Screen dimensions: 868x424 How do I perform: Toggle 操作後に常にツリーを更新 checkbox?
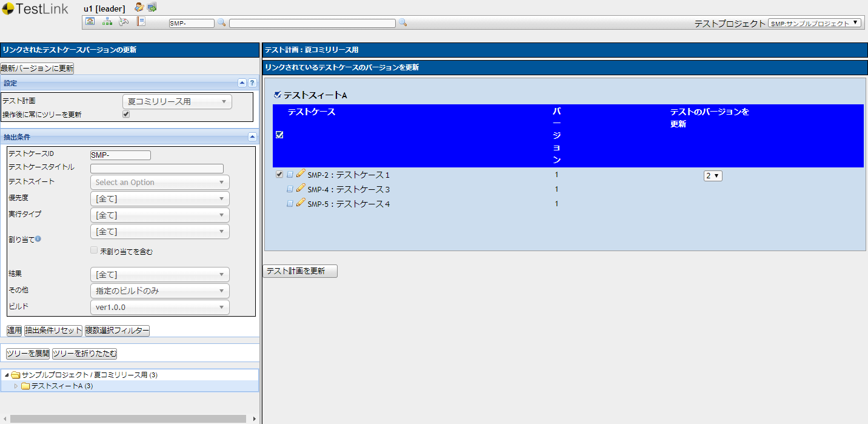(126, 114)
